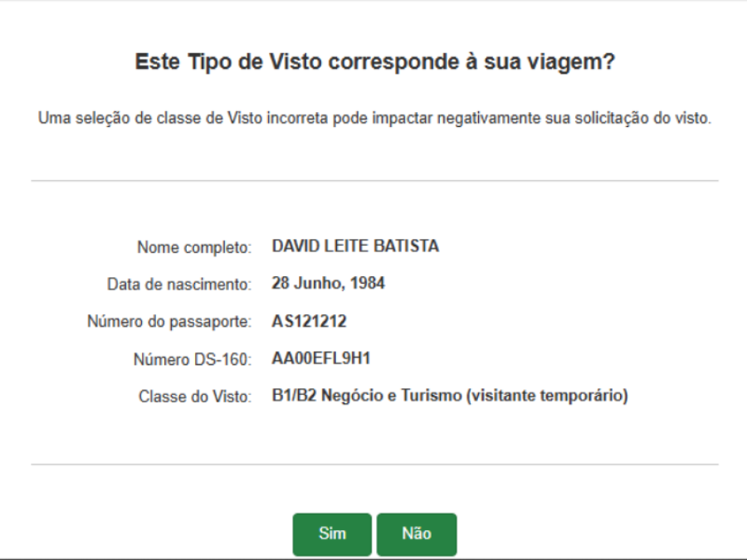Click the heading "Este Tipo de Visto corresponde à sua viagem?"

pyautogui.click(x=374, y=62)
